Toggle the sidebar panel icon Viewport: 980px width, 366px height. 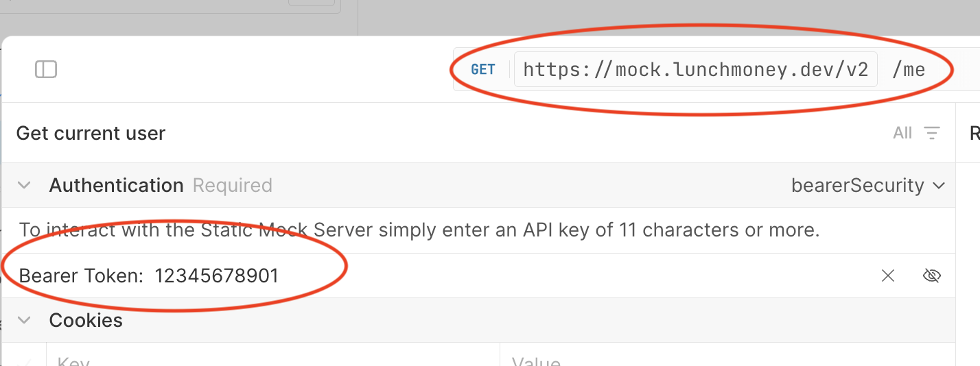click(46, 69)
